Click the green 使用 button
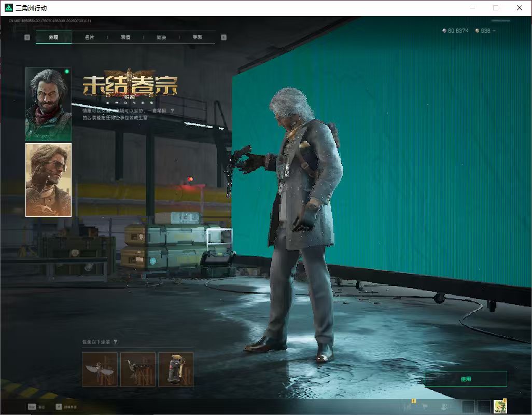Image resolution: width=532 pixels, height=415 pixels. [466, 379]
